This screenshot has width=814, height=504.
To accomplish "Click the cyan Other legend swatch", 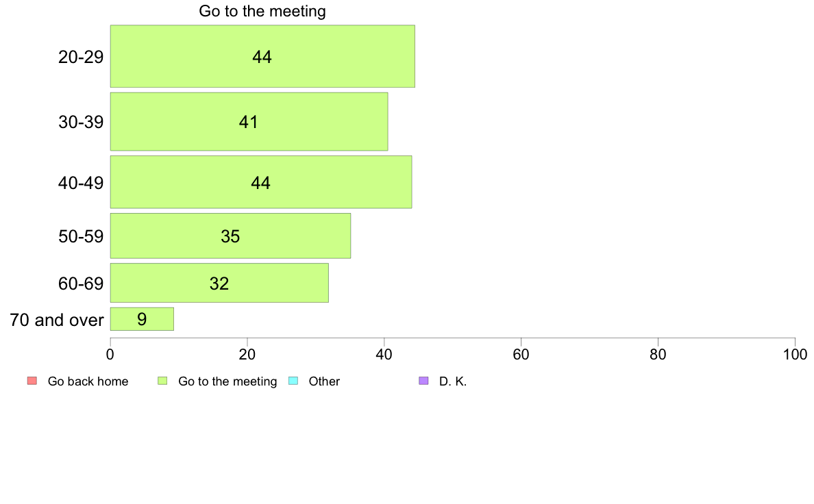I will (x=293, y=381).
